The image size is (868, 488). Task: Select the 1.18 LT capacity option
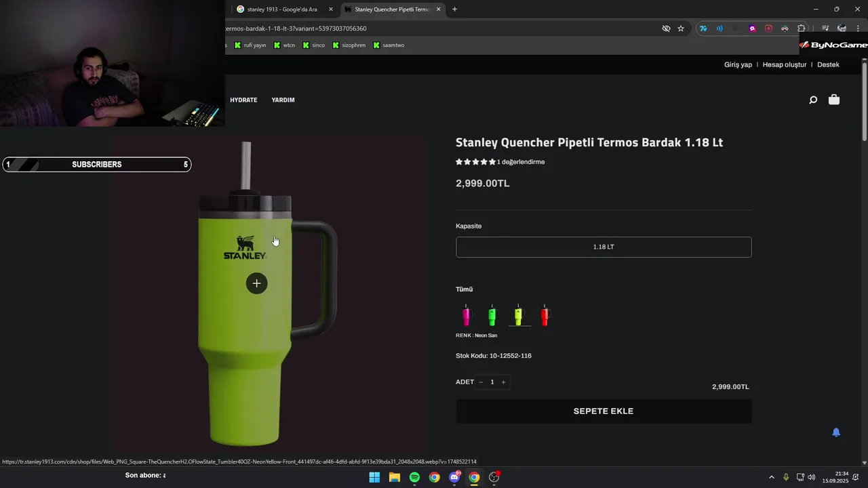tap(604, 247)
